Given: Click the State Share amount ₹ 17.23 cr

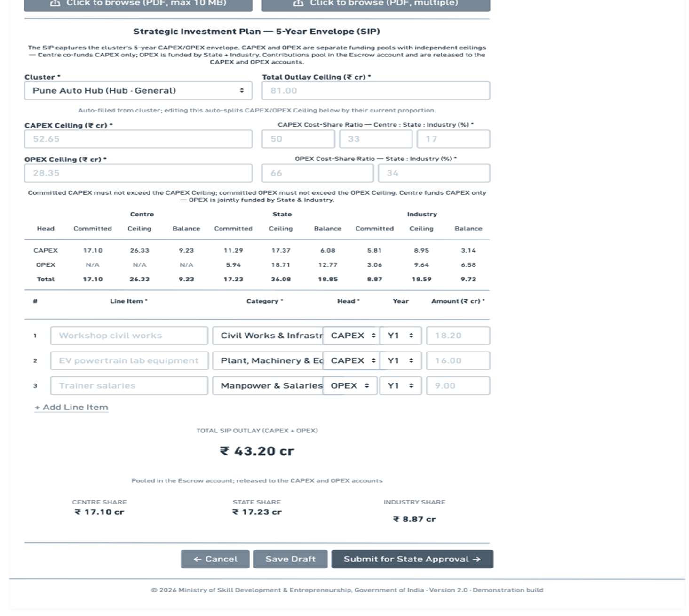Looking at the screenshot, I should point(257,512).
